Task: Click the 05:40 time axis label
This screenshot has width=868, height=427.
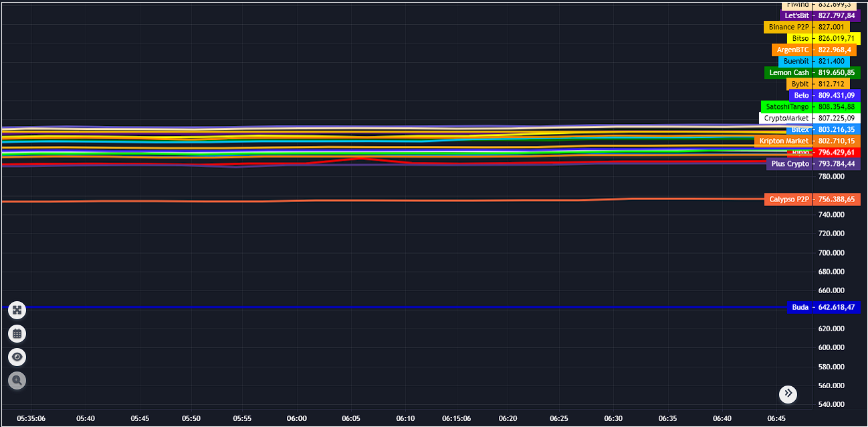Action: click(86, 418)
